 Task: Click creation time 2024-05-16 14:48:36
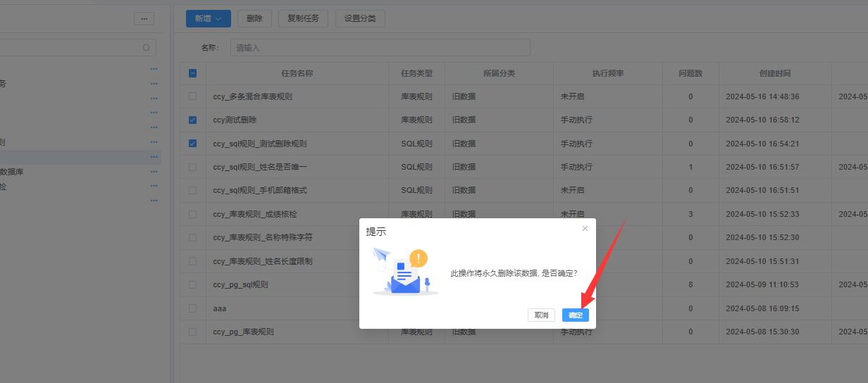(762, 96)
